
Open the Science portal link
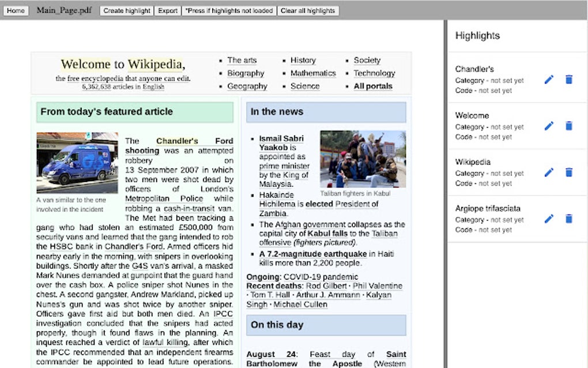tap(305, 87)
